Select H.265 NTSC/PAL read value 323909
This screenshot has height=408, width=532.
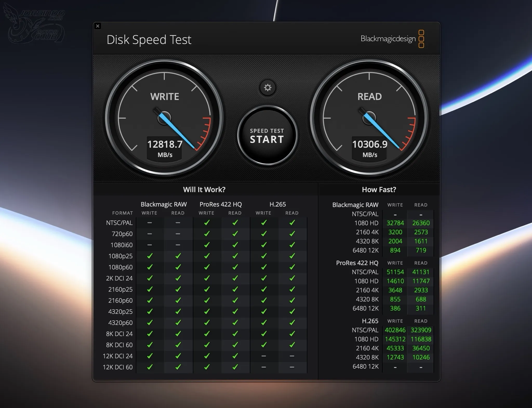tap(421, 330)
